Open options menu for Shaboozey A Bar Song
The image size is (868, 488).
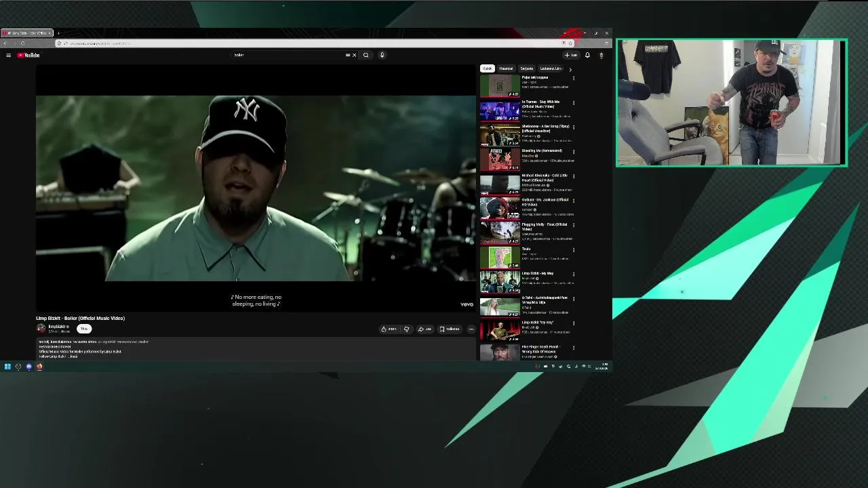[574, 127]
